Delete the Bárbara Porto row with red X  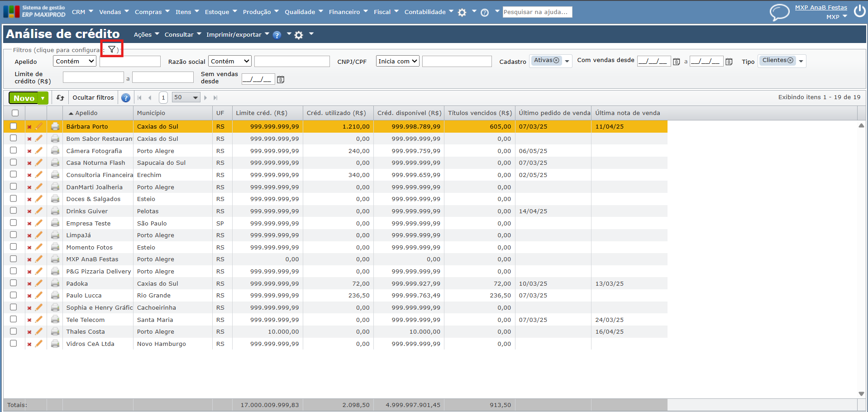click(x=29, y=127)
